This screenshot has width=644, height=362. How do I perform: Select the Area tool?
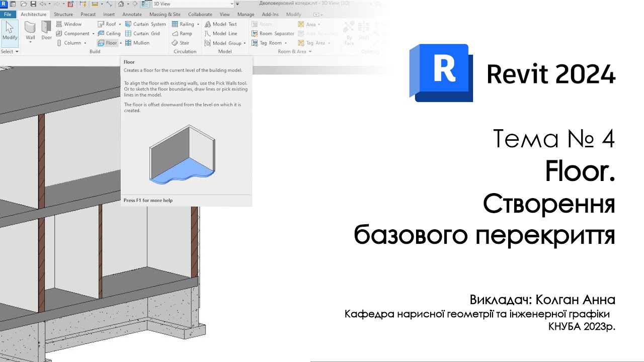pyautogui.click(x=307, y=24)
